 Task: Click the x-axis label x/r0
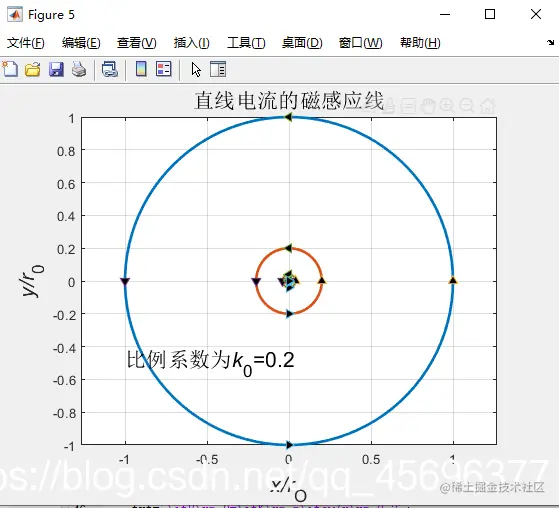(289, 490)
